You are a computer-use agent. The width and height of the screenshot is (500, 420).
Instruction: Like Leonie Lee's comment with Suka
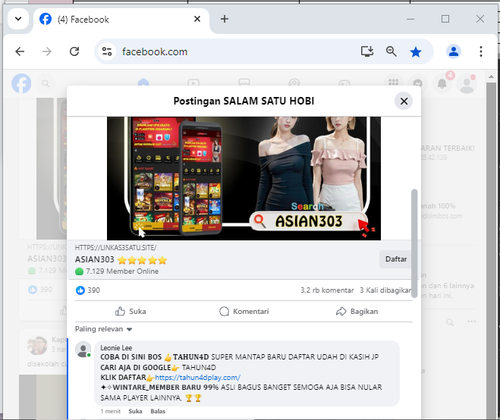[x=135, y=411]
